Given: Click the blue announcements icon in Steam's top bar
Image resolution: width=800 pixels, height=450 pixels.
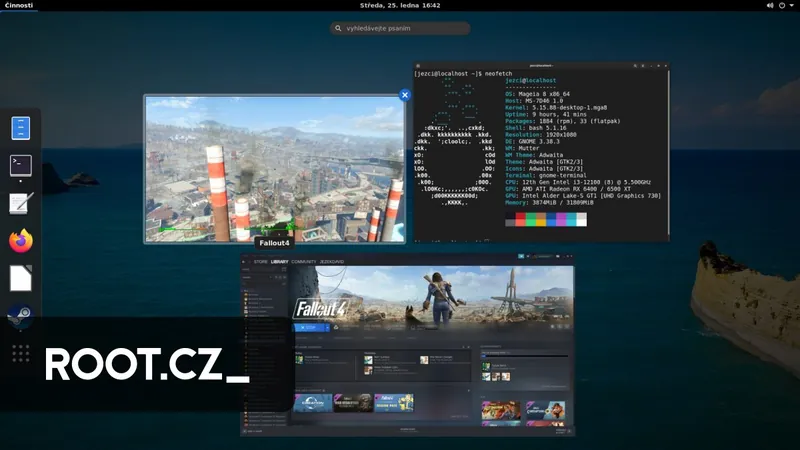Looking at the screenshot, I should (521, 256).
